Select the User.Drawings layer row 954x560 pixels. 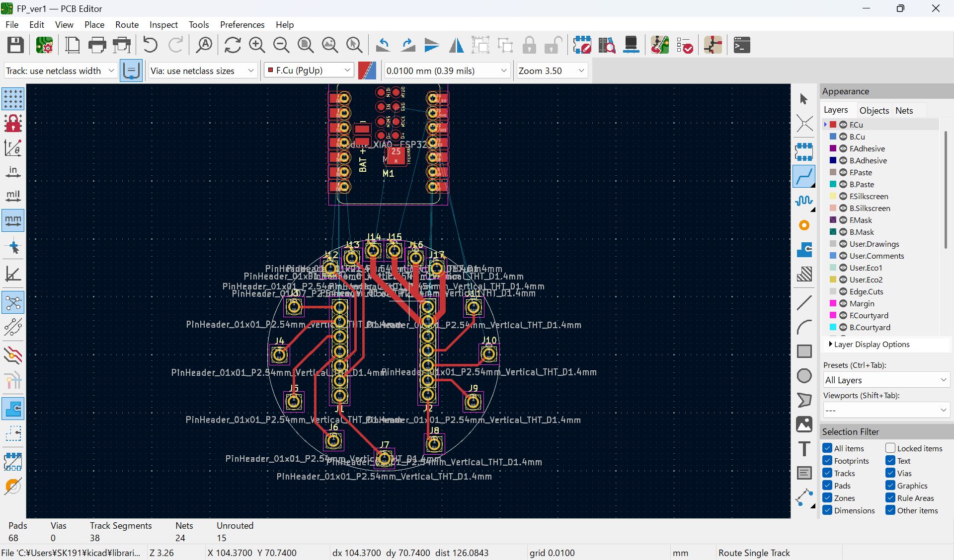coord(881,244)
